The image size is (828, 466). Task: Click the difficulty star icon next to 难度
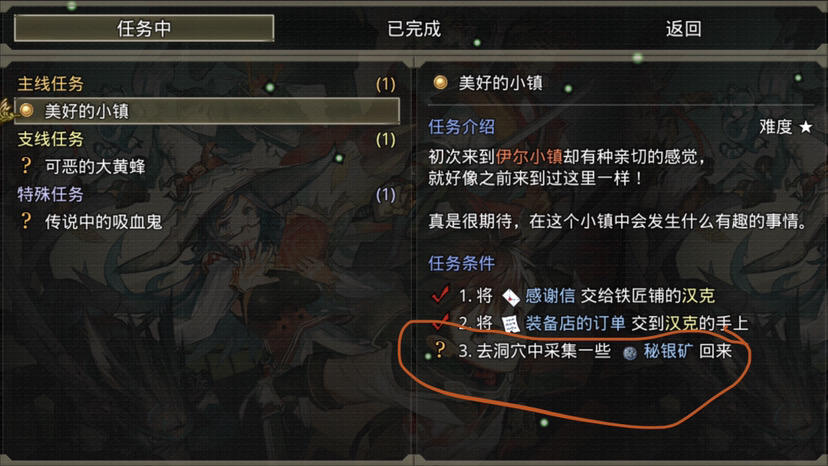pos(806,127)
